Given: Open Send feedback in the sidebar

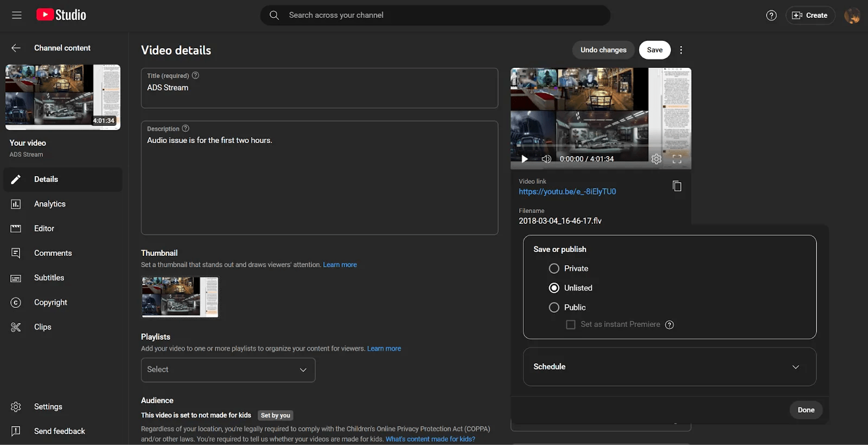Looking at the screenshot, I should [63, 431].
